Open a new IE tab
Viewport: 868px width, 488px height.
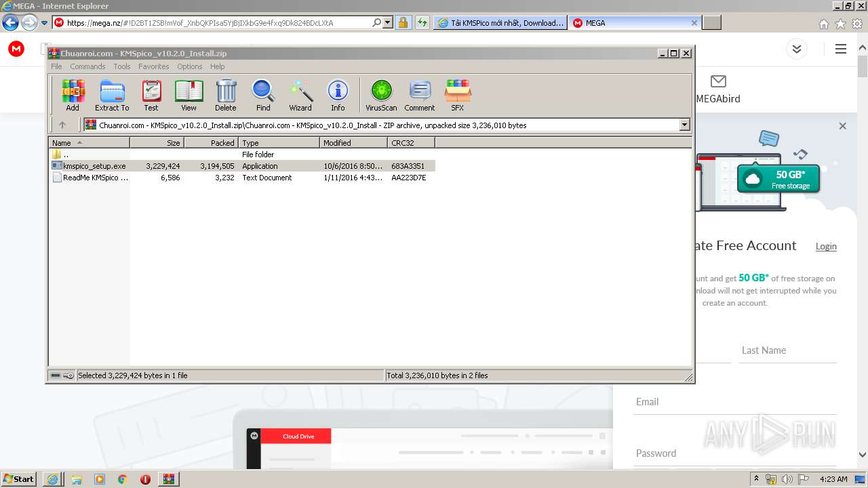[711, 22]
